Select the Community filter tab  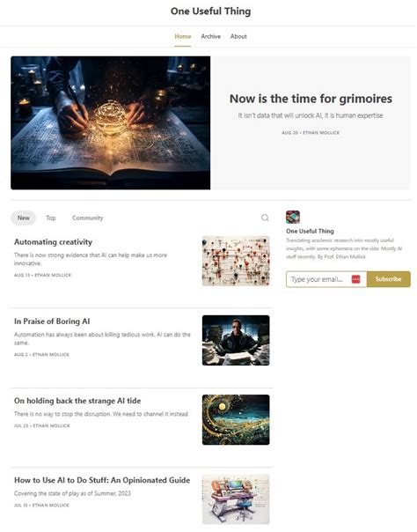[x=87, y=218]
